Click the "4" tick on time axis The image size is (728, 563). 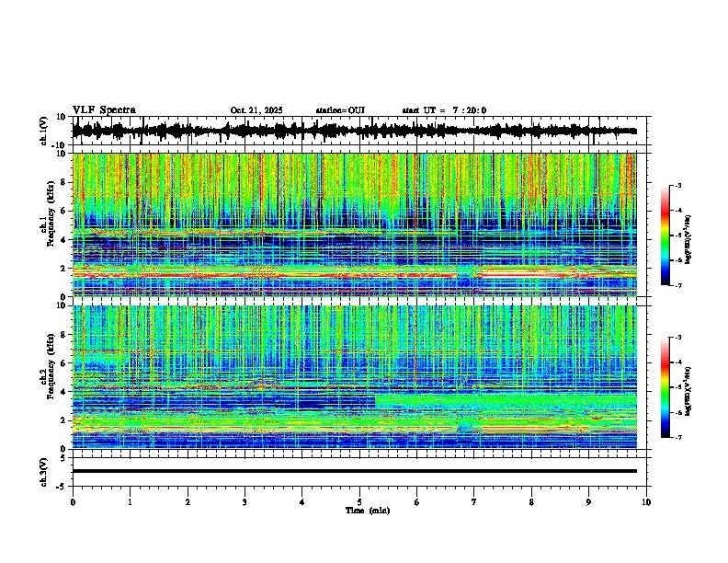[x=301, y=502]
